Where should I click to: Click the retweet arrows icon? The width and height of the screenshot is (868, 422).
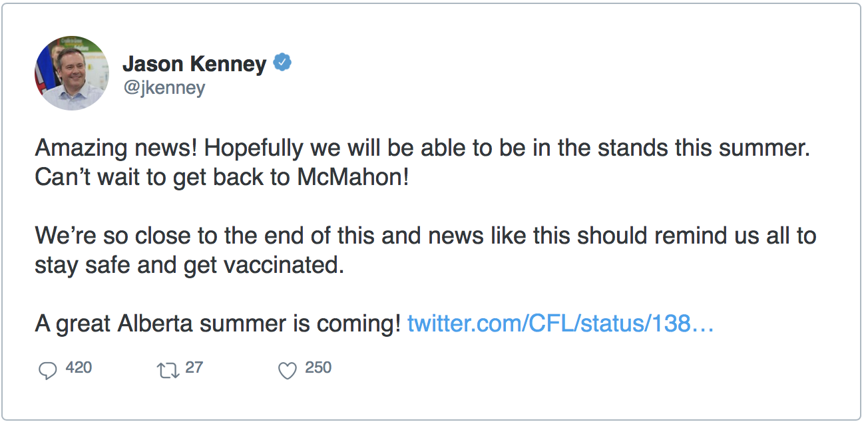[168, 370]
